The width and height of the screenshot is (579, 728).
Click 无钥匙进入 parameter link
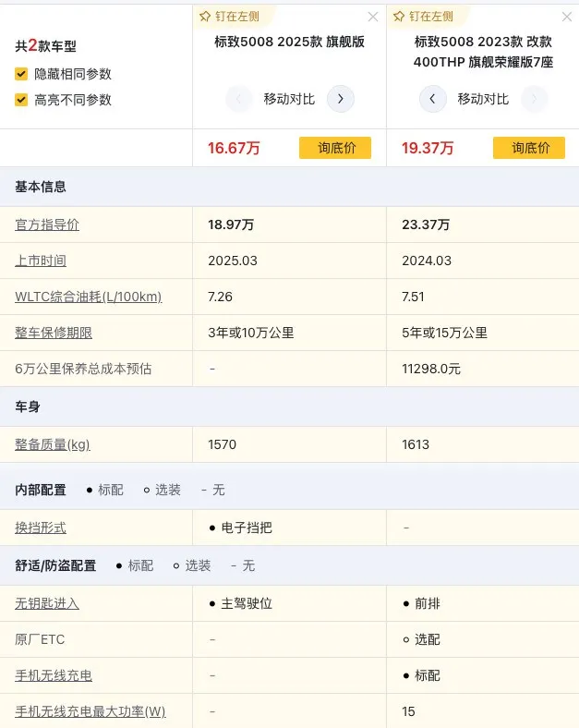pos(47,603)
